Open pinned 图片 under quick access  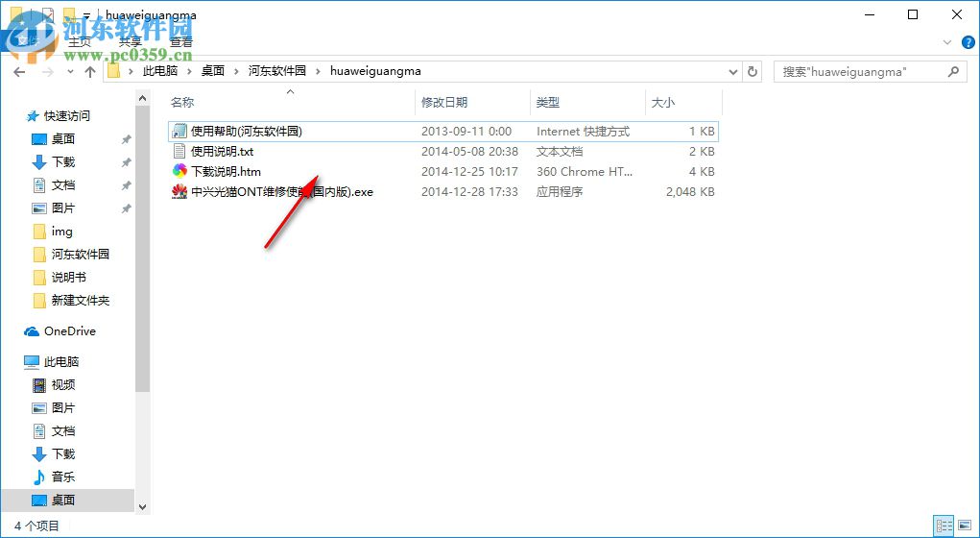tap(63, 208)
